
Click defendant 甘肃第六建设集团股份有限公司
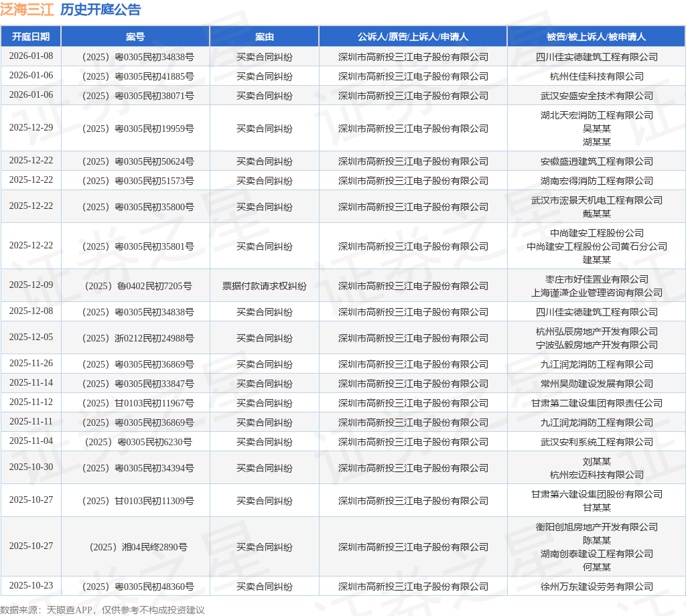pyautogui.click(x=597, y=494)
